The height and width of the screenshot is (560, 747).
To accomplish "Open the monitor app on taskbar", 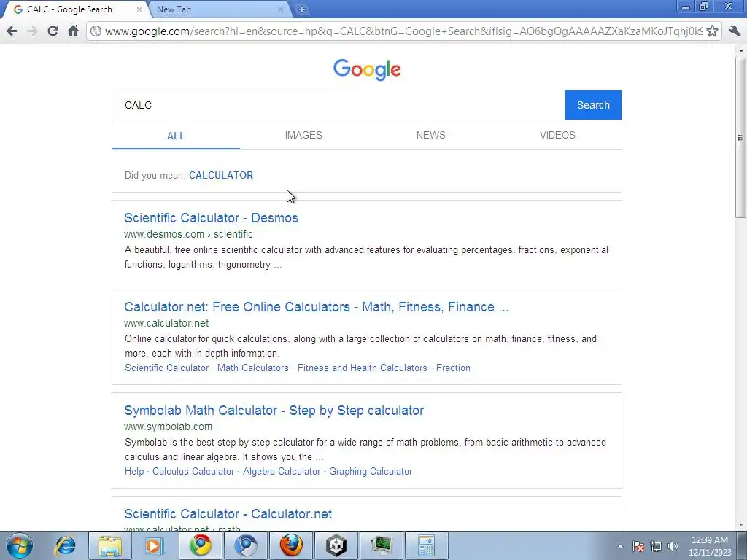I will pyautogui.click(x=381, y=545).
